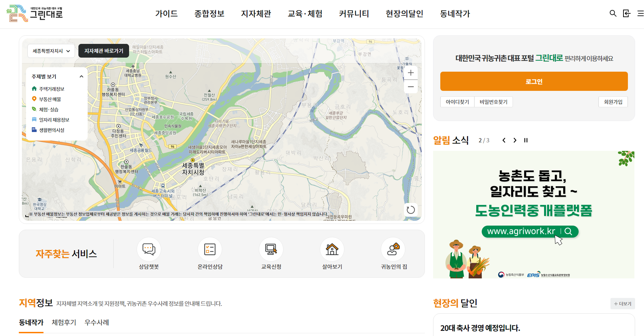Select the 동네작가 tab under 지역정보
Image resolution: width=644 pixels, height=336 pixels.
click(31, 323)
